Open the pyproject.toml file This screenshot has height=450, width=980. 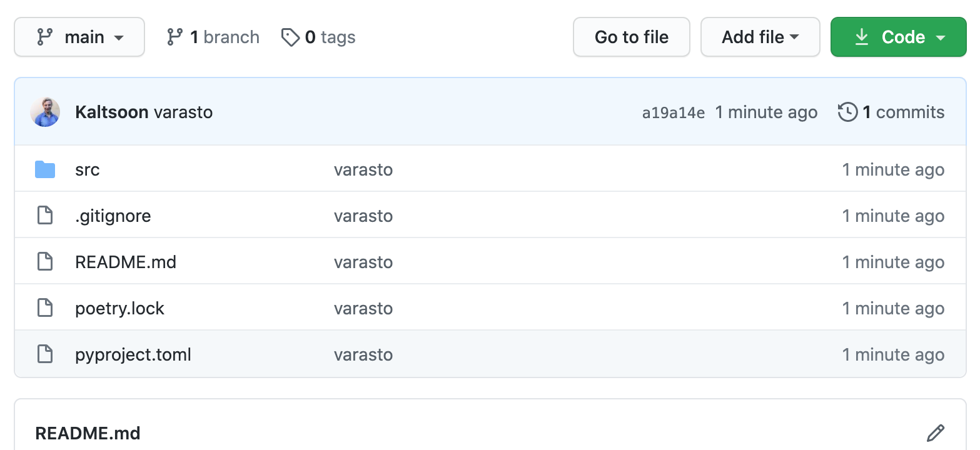pyautogui.click(x=133, y=354)
